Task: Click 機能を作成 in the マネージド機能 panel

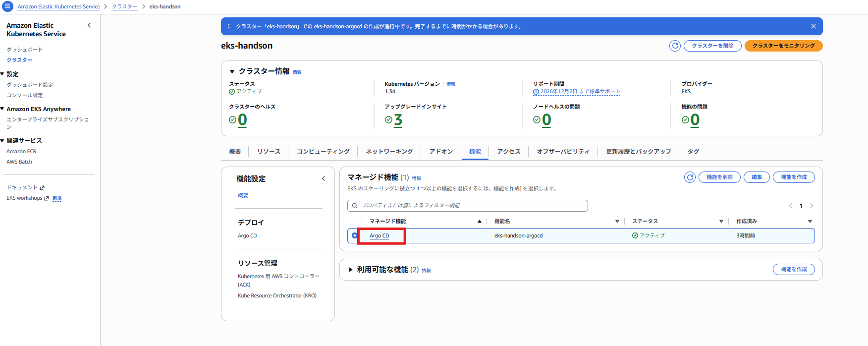Action: (x=794, y=177)
